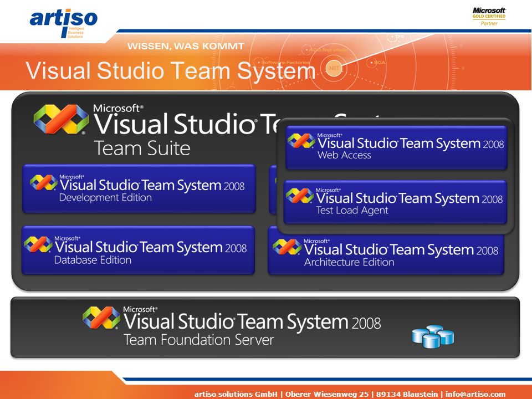Click the info@artiso.com email address

(x=475, y=394)
